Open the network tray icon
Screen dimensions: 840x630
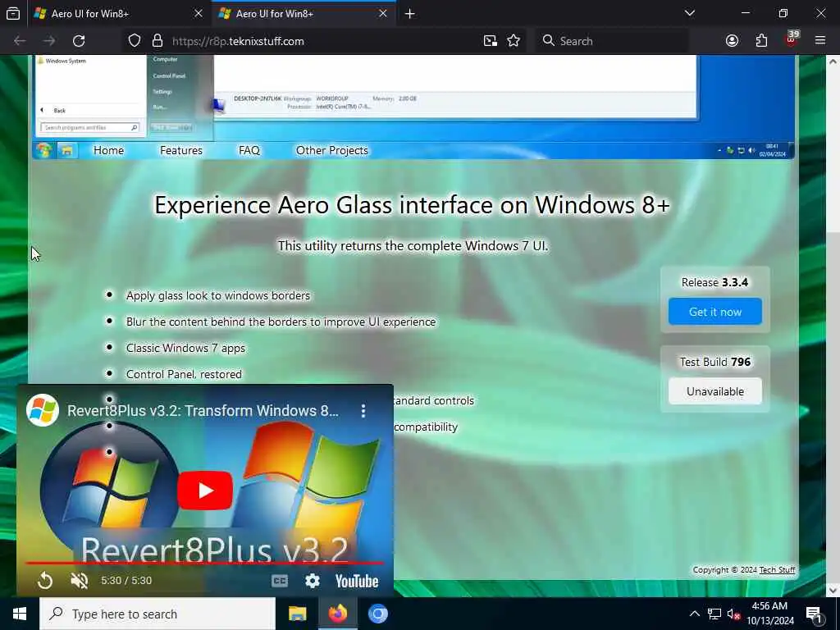[x=714, y=614]
